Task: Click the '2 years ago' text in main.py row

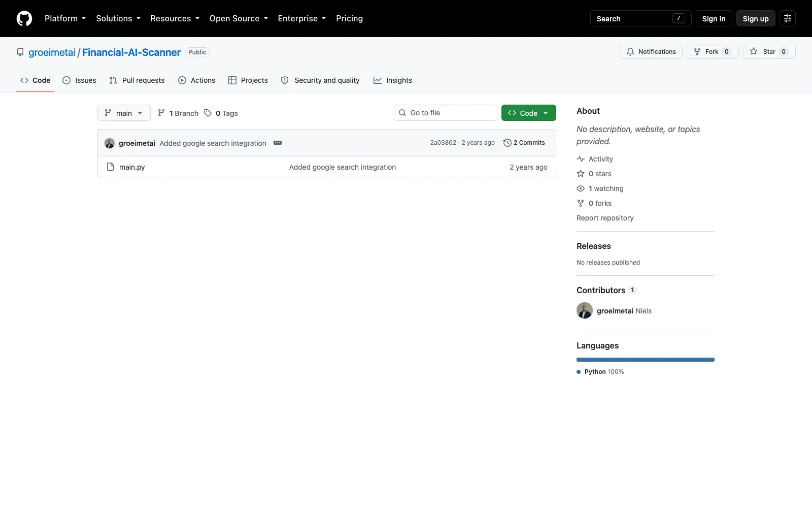Action: [528, 167]
